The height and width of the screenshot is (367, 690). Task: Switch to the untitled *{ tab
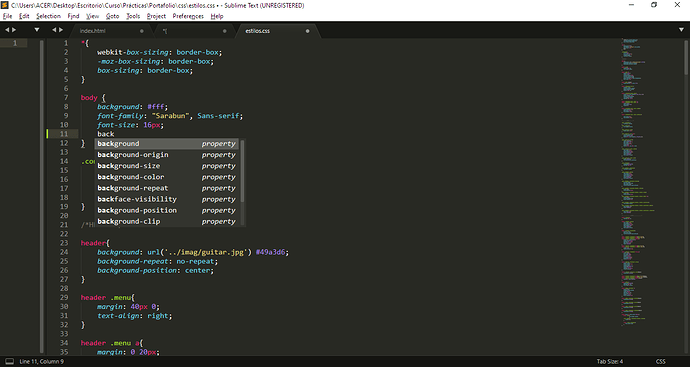(x=194, y=31)
